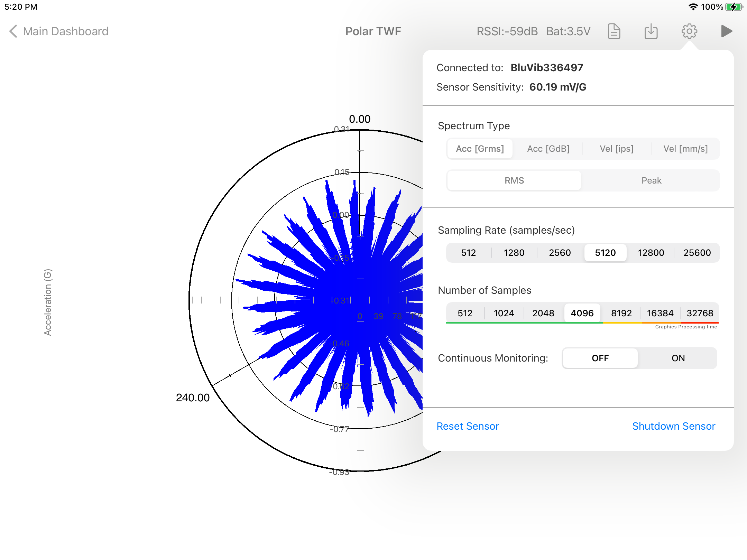Select Vel [mm/s] spectrum type
The image size is (747, 560).
tap(685, 149)
